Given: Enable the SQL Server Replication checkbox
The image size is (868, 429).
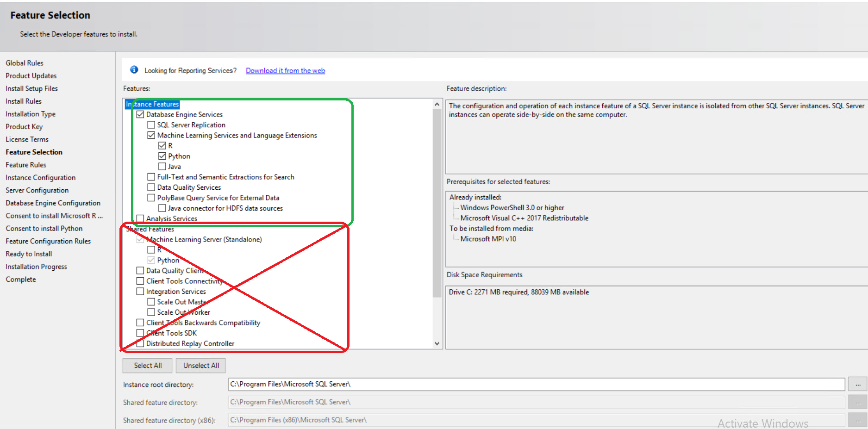Looking at the screenshot, I should tap(151, 125).
